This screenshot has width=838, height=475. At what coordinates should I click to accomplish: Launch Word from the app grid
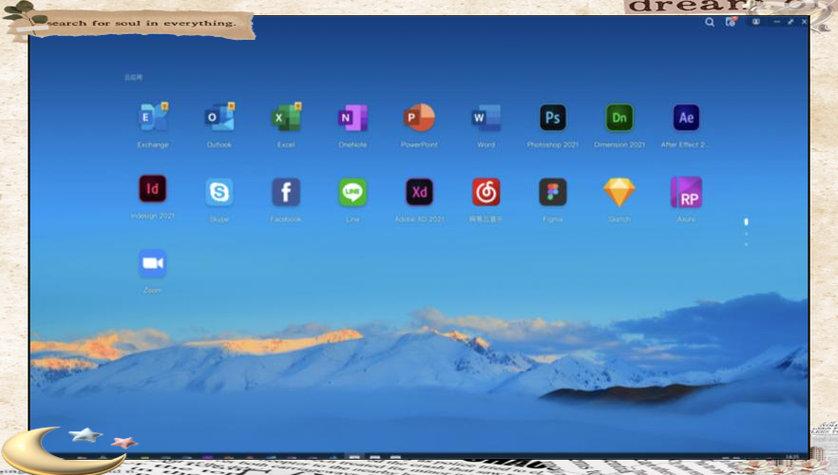click(486, 118)
